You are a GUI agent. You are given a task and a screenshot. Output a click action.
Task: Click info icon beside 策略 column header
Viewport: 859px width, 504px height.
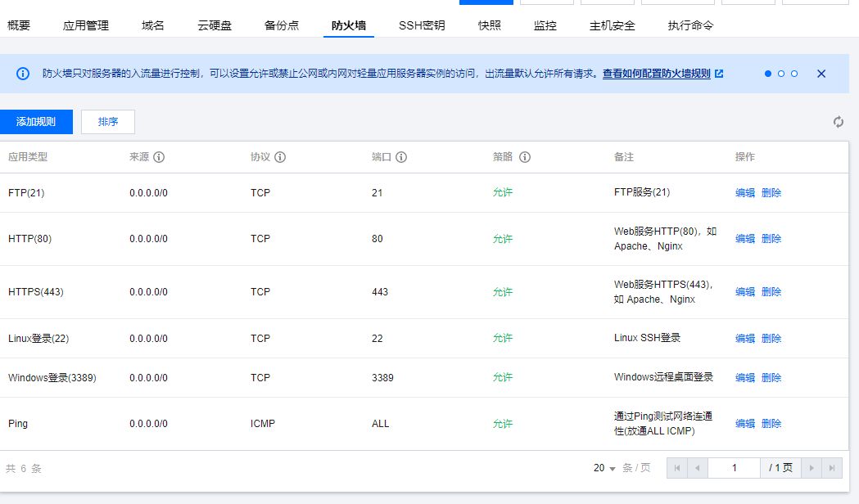tap(525, 157)
